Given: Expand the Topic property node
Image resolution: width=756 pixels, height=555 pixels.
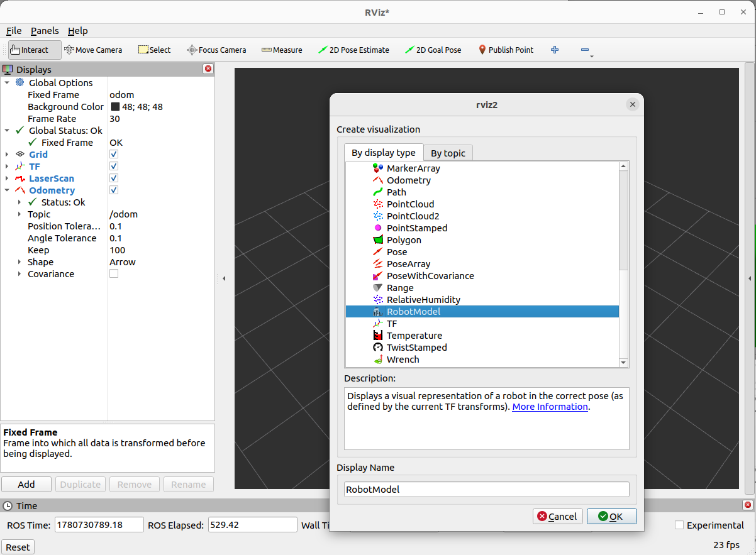Looking at the screenshot, I should coord(19,214).
